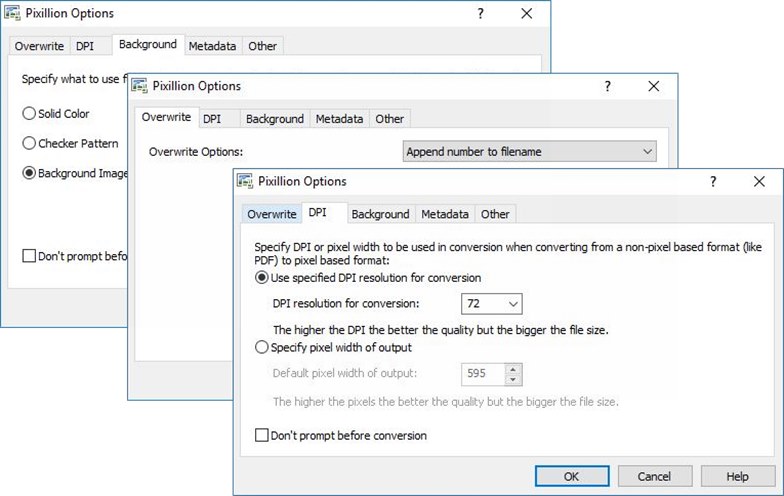Image resolution: width=784 pixels, height=496 pixels.
Task: Open Other tab in back window
Action: point(262,46)
